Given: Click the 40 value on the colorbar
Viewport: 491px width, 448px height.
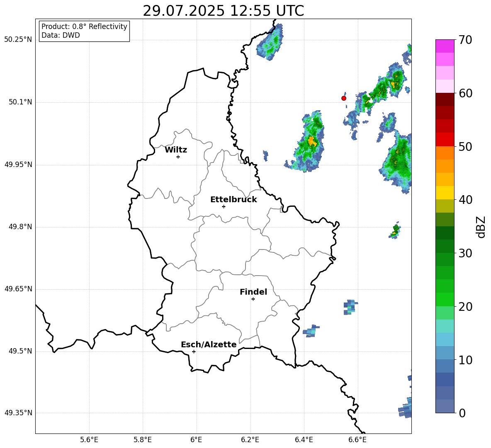Looking at the screenshot, I should pos(465,200).
